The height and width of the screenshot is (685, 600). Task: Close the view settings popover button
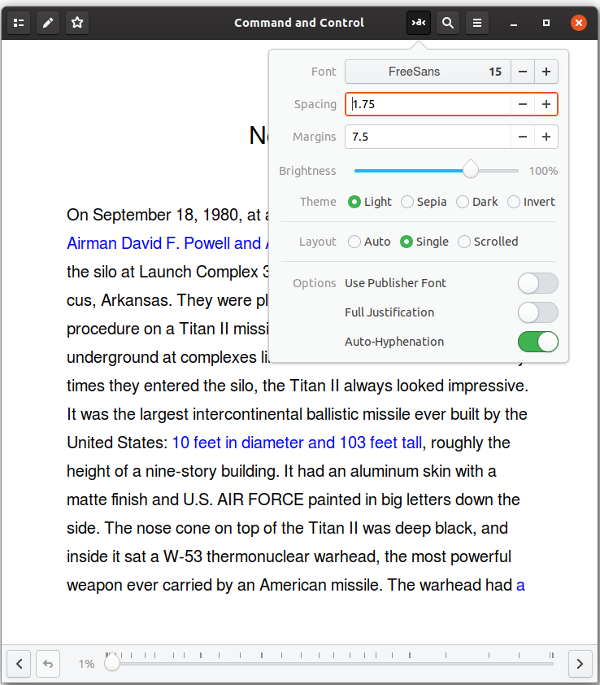tap(418, 22)
